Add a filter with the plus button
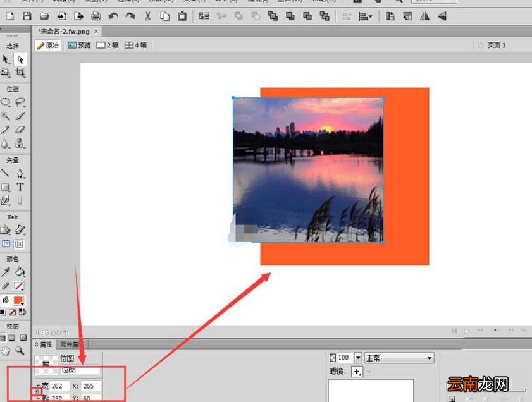The image size is (532, 402). pyautogui.click(x=357, y=372)
